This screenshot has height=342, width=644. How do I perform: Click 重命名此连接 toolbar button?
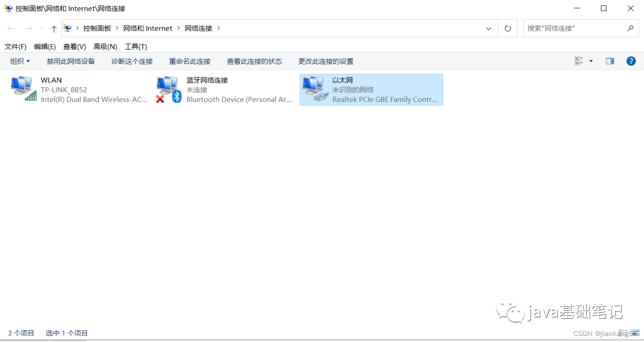[190, 61]
